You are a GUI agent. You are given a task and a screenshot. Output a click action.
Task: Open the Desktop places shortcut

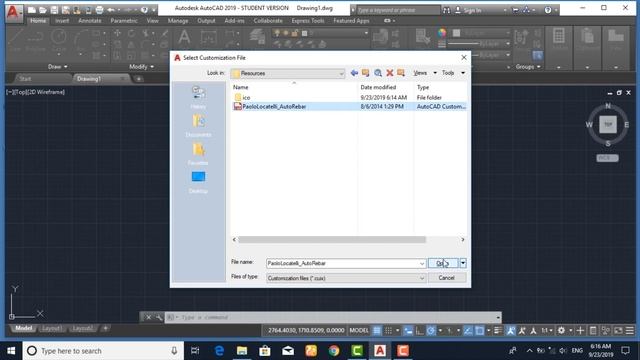198,182
